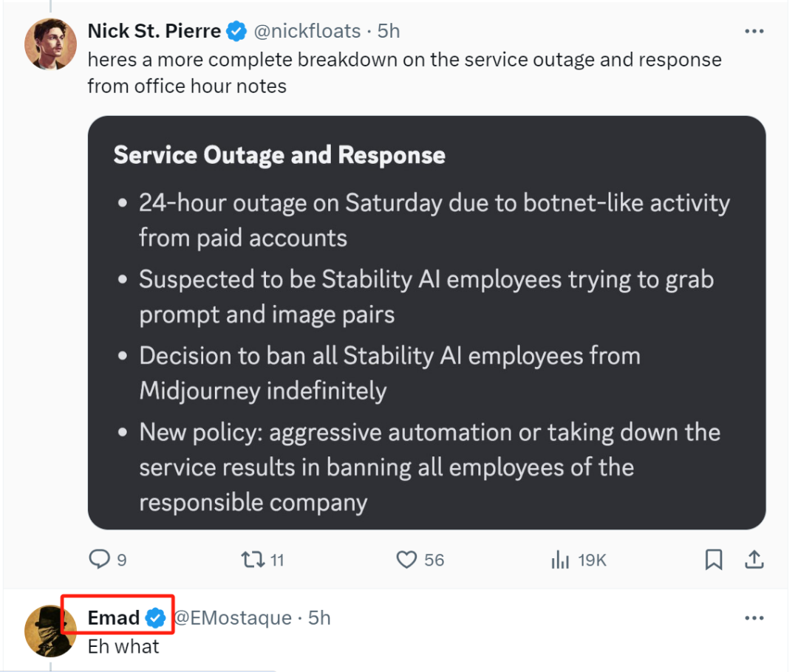Like Nick St. Pierre's tweet

pos(407,560)
